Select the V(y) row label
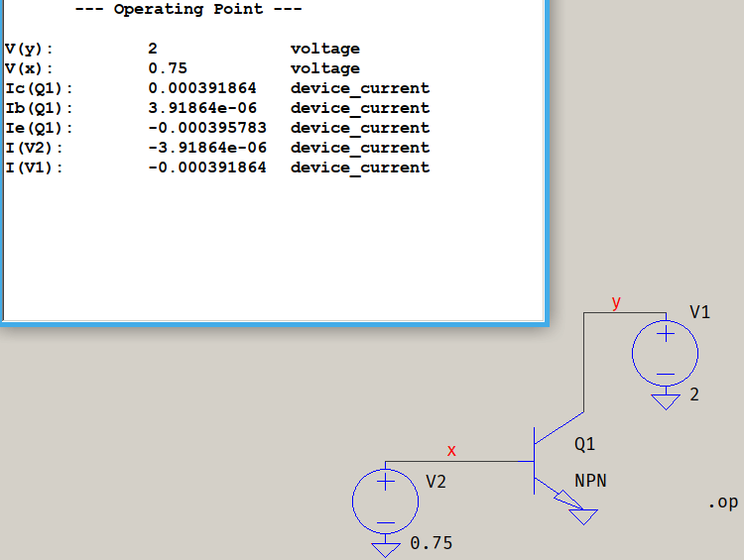744x560 pixels. pos(29,49)
